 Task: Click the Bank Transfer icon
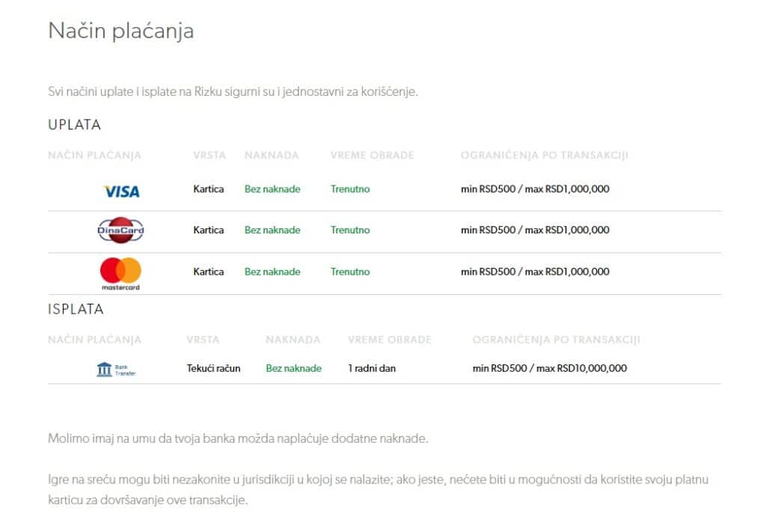[x=116, y=369]
